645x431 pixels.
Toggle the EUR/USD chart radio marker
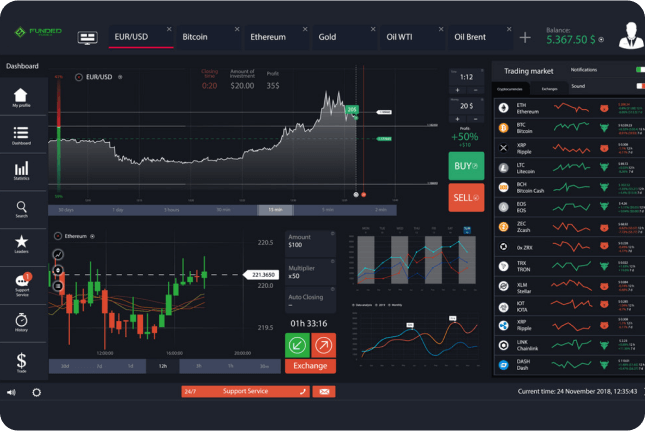(79, 77)
